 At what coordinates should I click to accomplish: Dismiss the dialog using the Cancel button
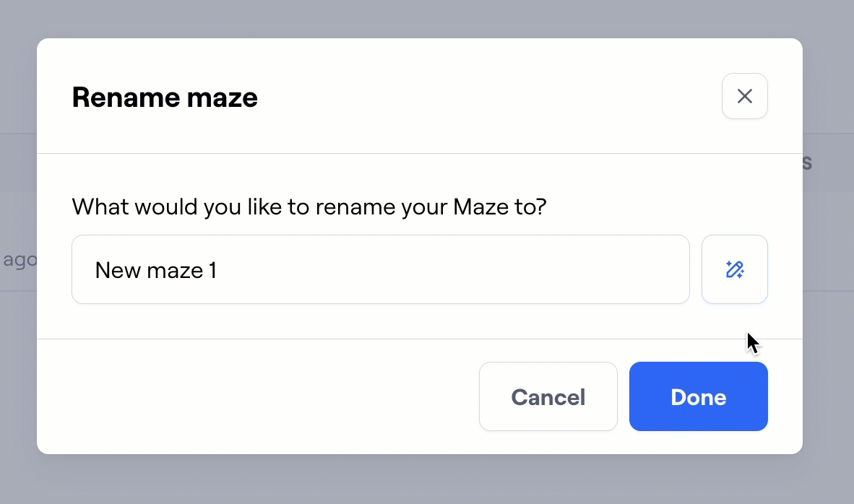click(548, 396)
